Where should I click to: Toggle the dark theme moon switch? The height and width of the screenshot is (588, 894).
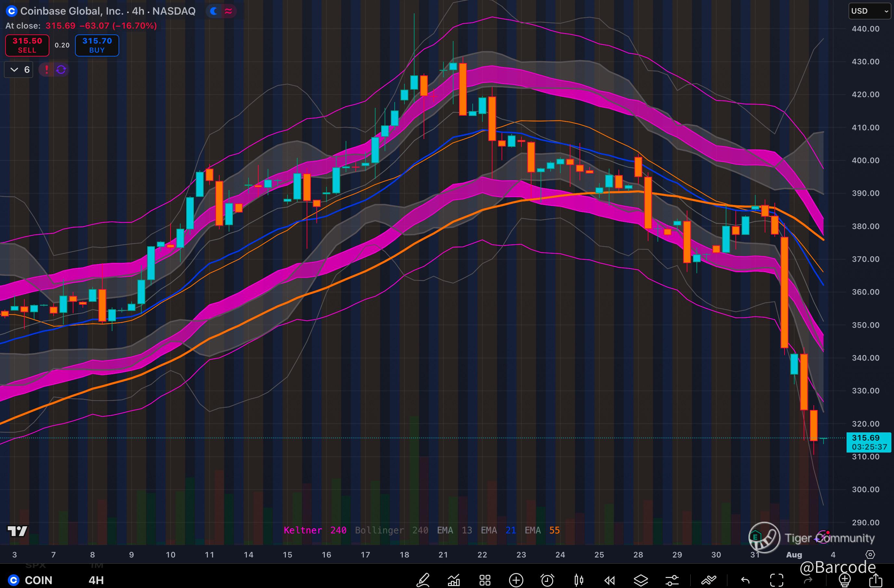[x=214, y=11]
